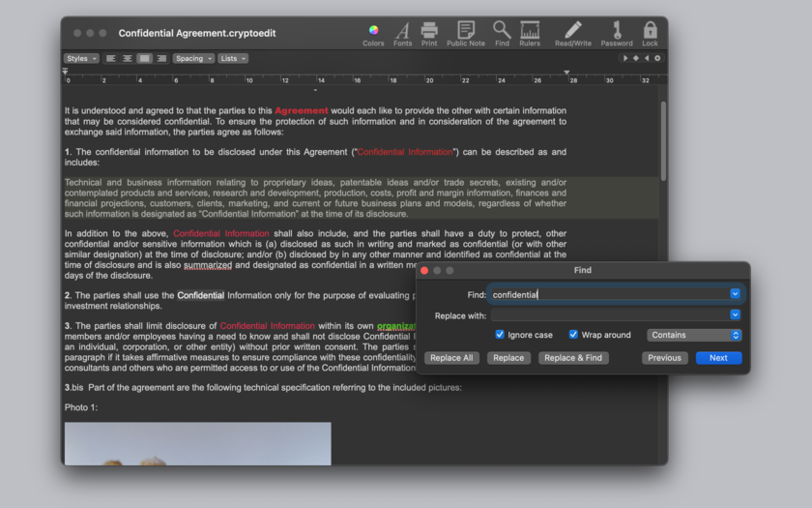The image size is (812, 508).
Task: Click the Find dialog title bar
Action: click(583, 270)
